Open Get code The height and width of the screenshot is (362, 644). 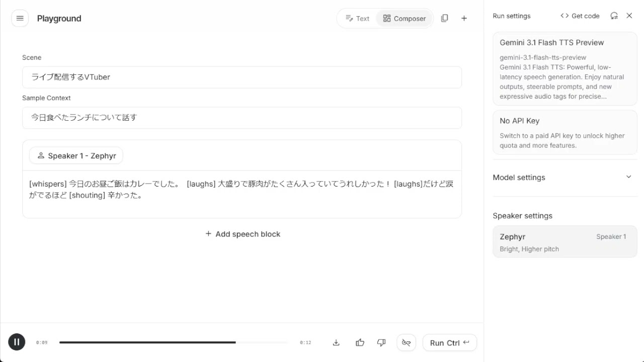click(580, 16)
